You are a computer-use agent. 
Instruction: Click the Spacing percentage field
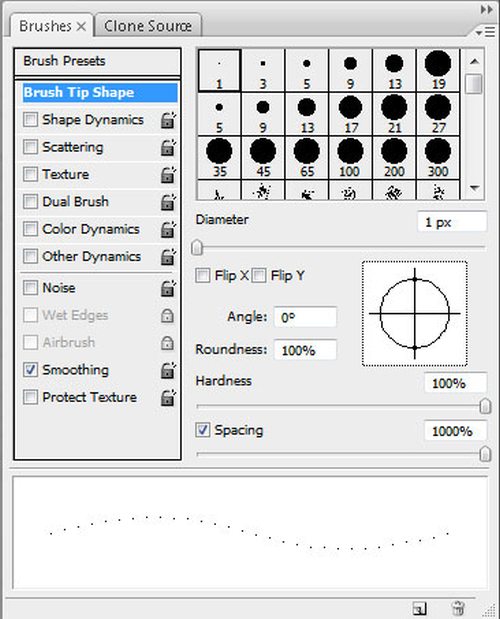[455, 431]
